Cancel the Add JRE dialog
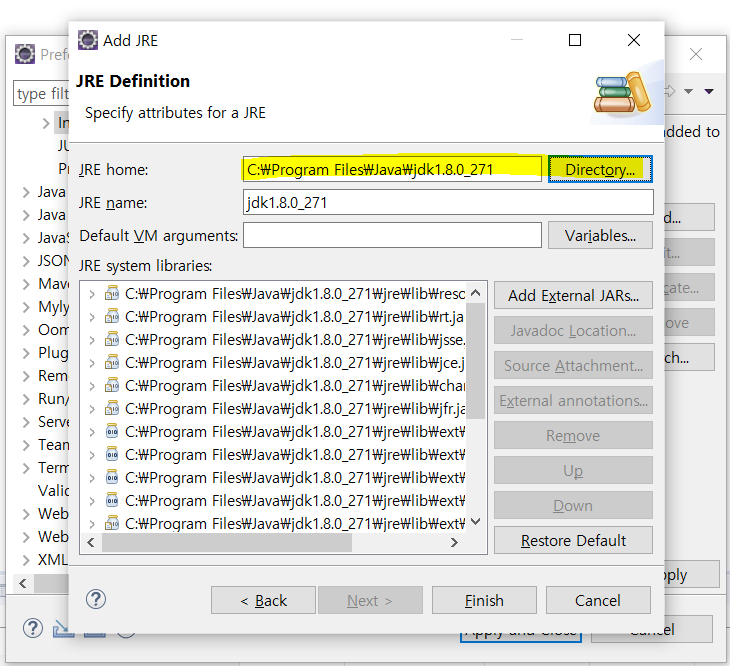Screen dimensions: 730x666 point(598,600)
